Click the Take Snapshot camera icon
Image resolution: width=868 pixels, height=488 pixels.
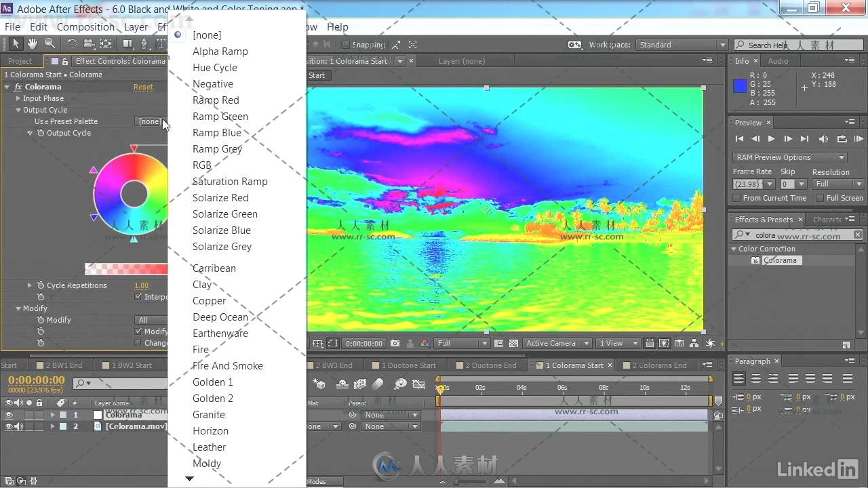point(395,343)
